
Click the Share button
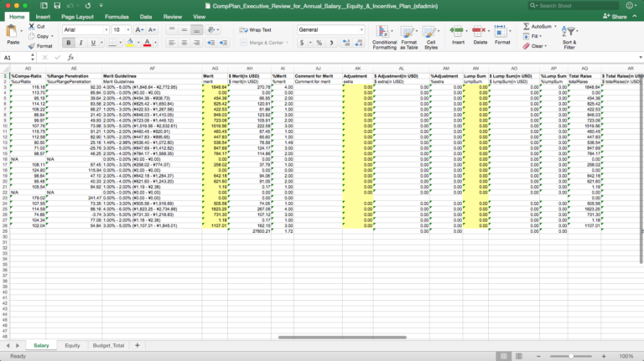616,16
